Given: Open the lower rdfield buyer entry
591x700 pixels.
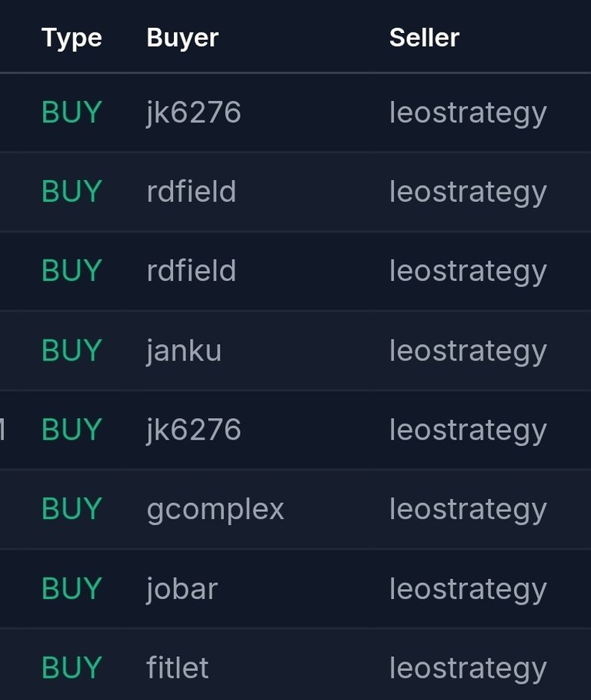Looking at the screenshot, I should point(192,271).
